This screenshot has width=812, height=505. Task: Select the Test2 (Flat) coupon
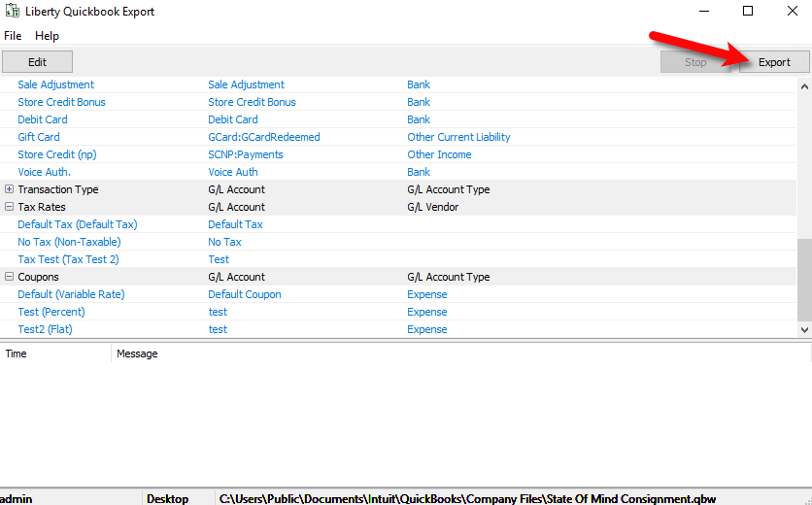tap(45, 329)
